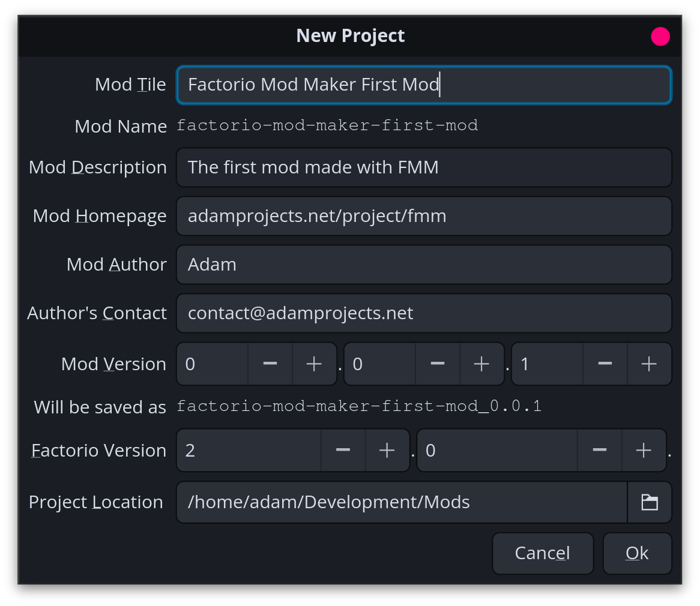Increment the last Mod Version number
The image size is (700, 606).
tap(649, 364)
